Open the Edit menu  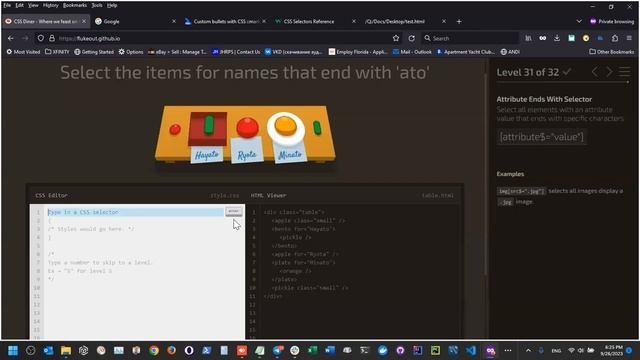[x=20, y=5]
